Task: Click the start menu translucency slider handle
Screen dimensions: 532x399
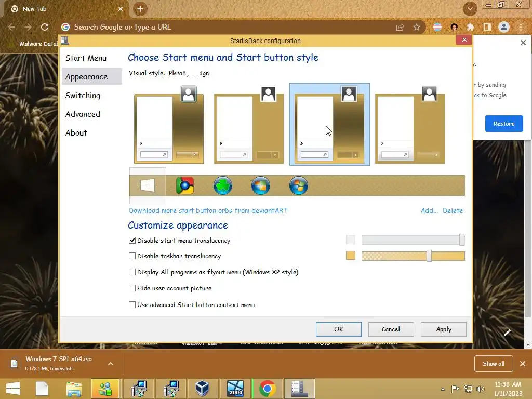Action: 462,240
